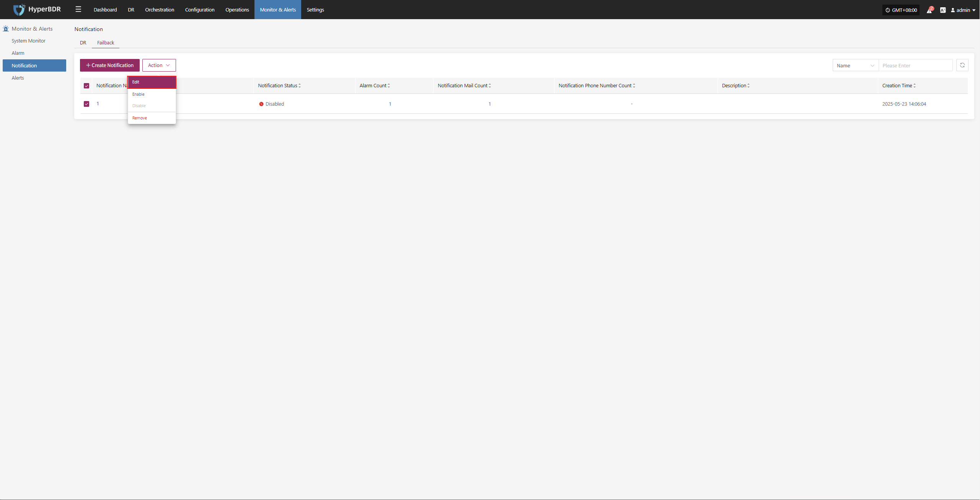Click the Notification Mail Count value 1
980x500 pixels.
[x=489, y=104]
